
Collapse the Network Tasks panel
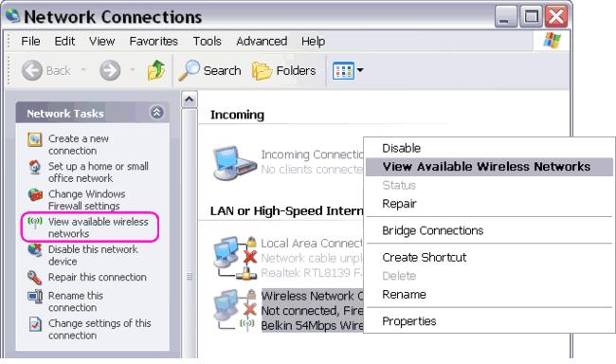click(x=156, y=113)
